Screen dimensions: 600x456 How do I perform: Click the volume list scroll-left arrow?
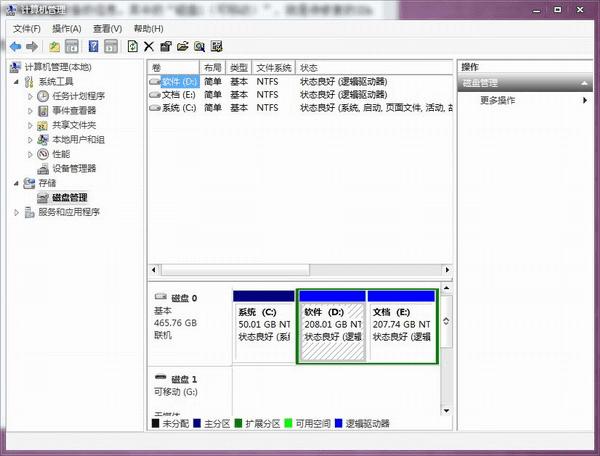(153, 270)
